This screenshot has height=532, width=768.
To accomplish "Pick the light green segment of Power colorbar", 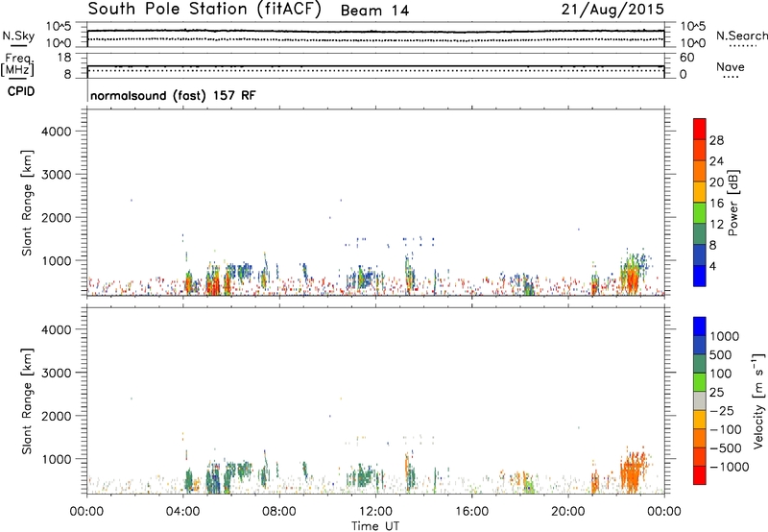I will pos(700,213).
